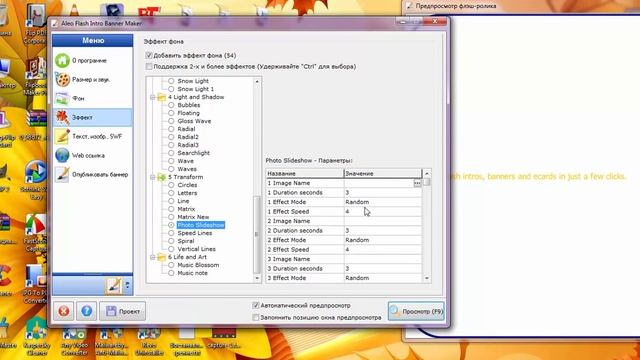Select the Bubbles effect radio button
This screenshot has width=640, height=360.
171,105
